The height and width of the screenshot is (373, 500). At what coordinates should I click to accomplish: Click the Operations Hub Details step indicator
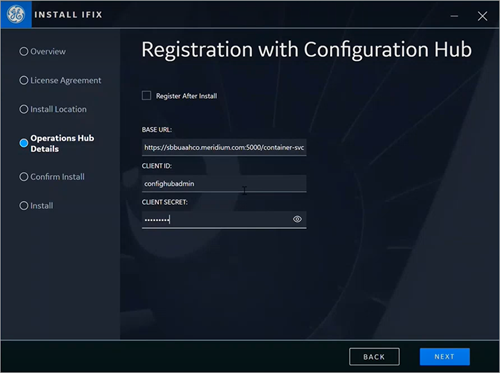[x=24, y=143]
